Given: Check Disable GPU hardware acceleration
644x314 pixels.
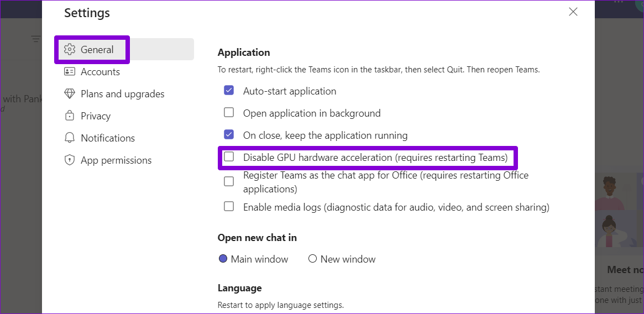Looking at the screenshot, I should [x=229, y=157].
